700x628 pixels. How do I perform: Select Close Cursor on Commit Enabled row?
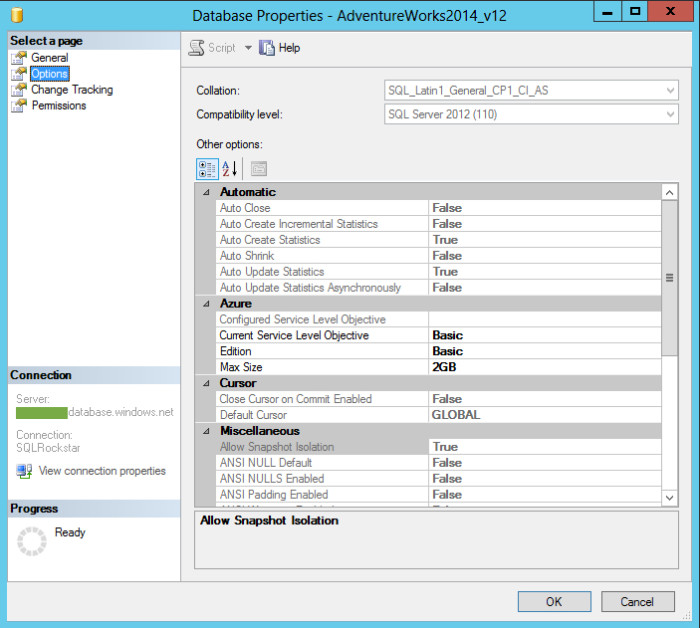pyautogui.click(x=438, y=399)
